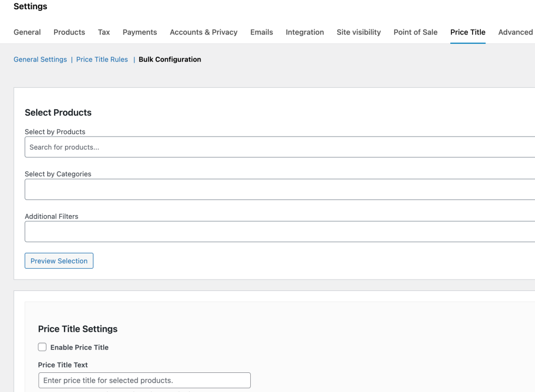Screen dimensions: 535x392
Task: Click the Additional Filters field
Action: [x=164, y=231]
